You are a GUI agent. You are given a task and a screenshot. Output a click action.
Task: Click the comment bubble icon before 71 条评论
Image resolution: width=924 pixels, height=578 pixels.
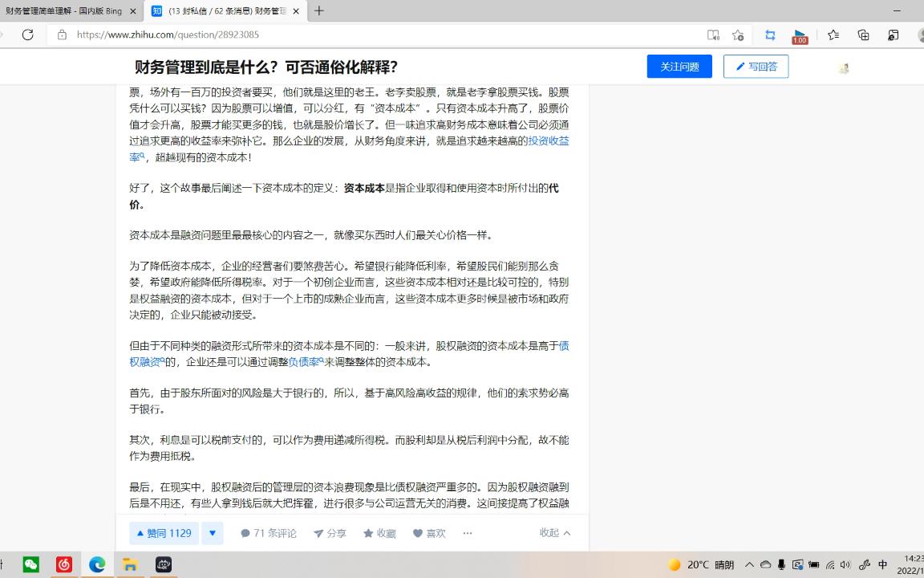tap(246, 532)
